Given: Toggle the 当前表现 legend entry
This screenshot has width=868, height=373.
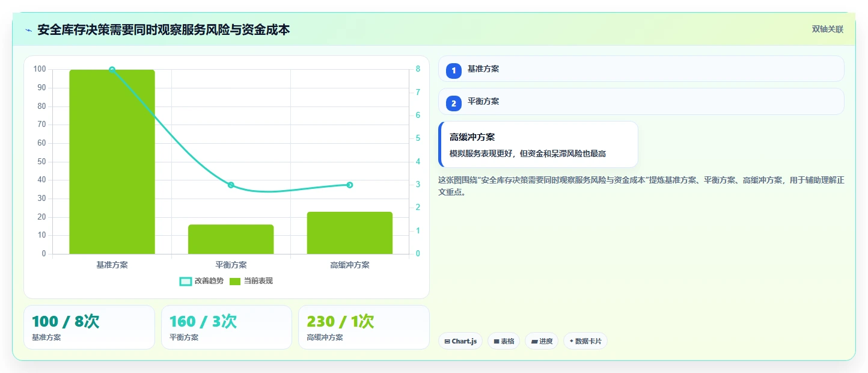Looking at the screenshot, I should pos(251,281).
